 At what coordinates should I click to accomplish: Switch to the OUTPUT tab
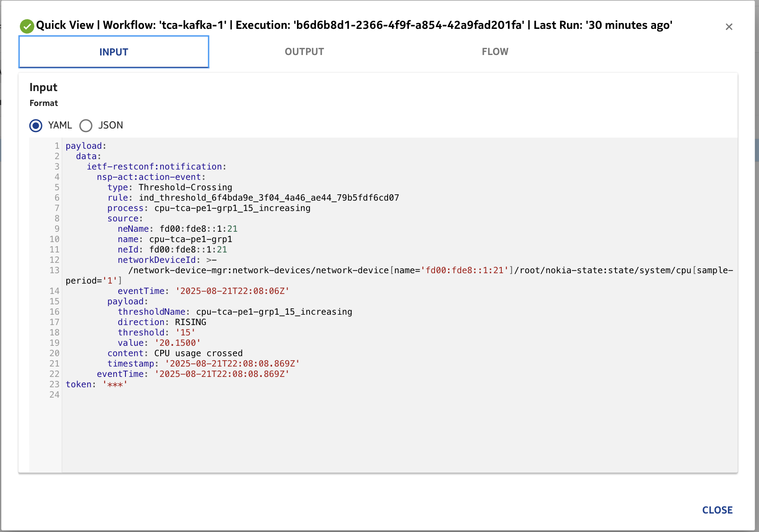[304, 52]
